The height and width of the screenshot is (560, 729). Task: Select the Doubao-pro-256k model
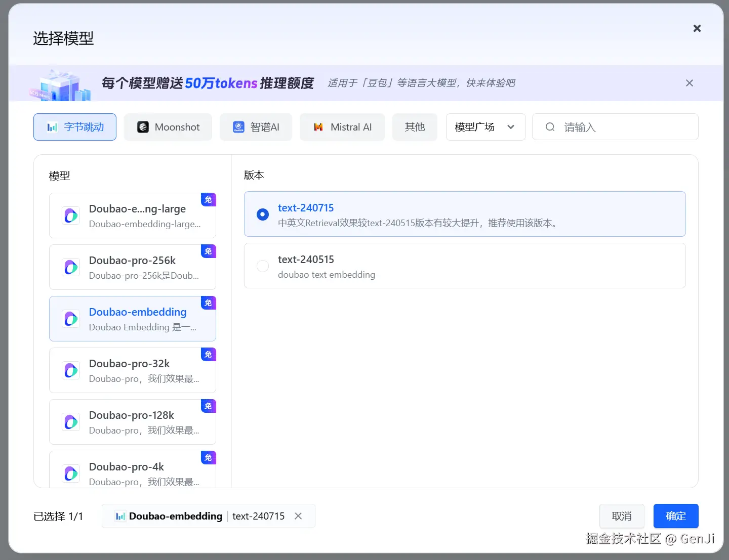coord(133,267)
